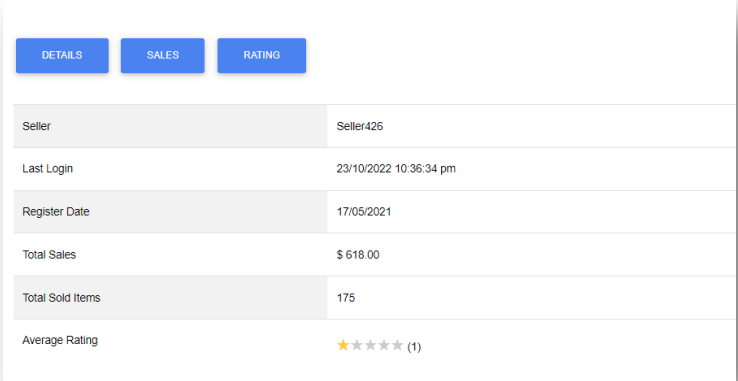Go to the Rating section
The height and width of the screenshot is (381, 738).
[262, 56]
